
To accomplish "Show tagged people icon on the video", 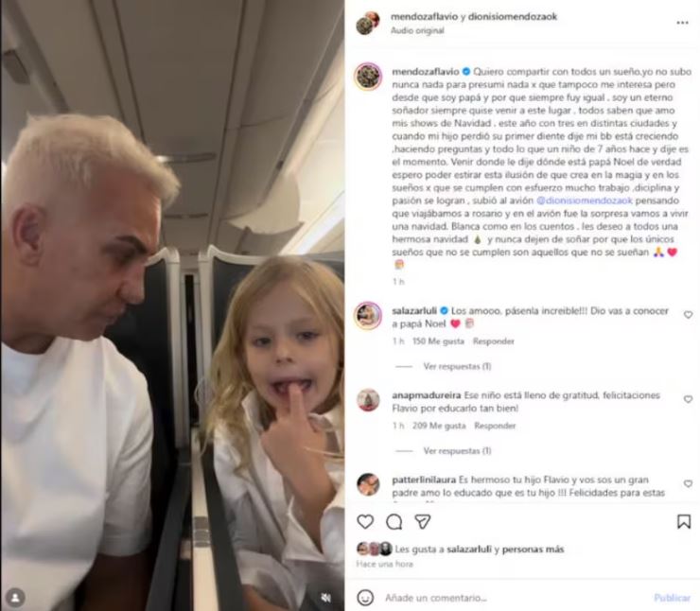I will point(16,597).
